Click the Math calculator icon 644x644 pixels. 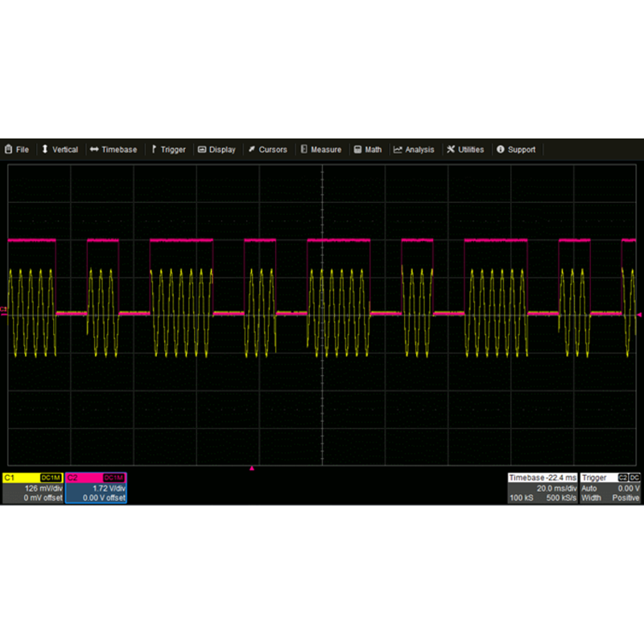[357, 150]
